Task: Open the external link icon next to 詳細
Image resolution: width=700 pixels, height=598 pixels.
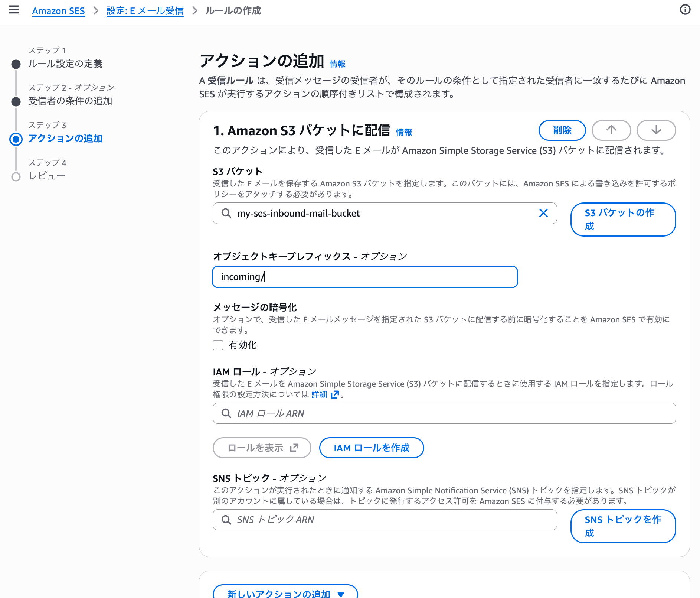Action: [x=335, y=394]
